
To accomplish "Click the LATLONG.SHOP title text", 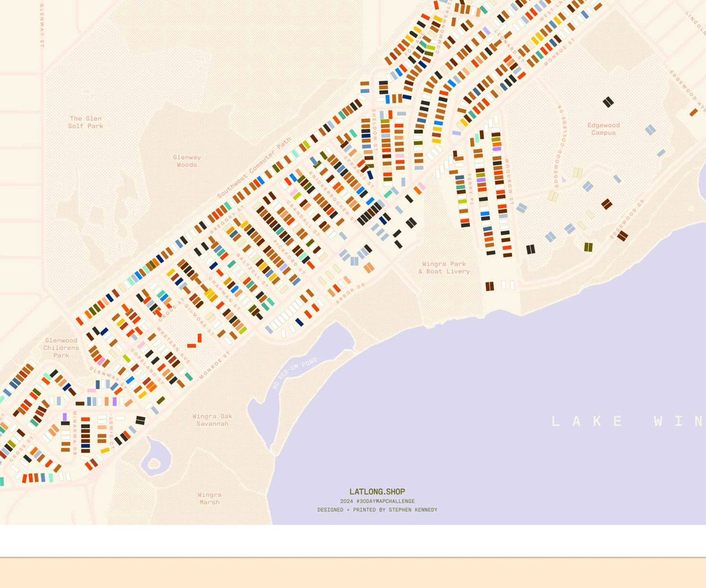I will tap(377, 492).
